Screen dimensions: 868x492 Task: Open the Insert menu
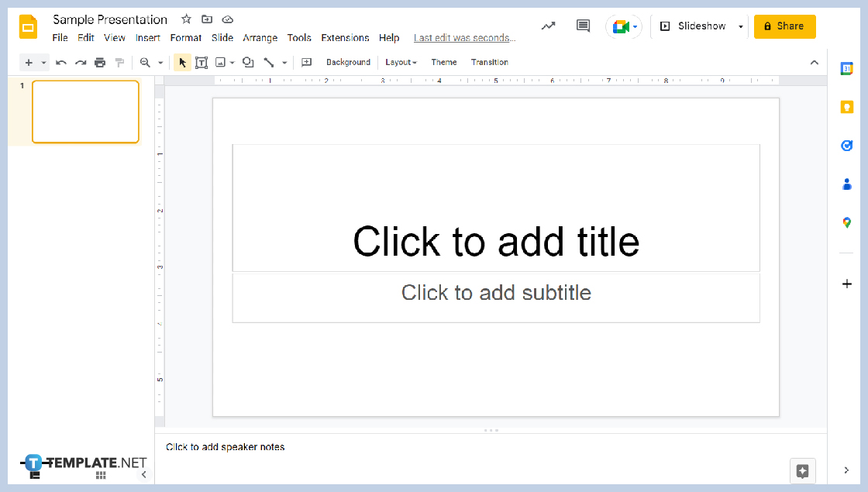147,37
